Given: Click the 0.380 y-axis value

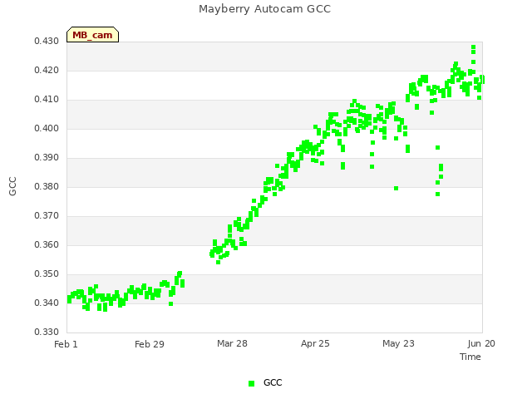Looking at the screenshot, I should click(47, 186).
